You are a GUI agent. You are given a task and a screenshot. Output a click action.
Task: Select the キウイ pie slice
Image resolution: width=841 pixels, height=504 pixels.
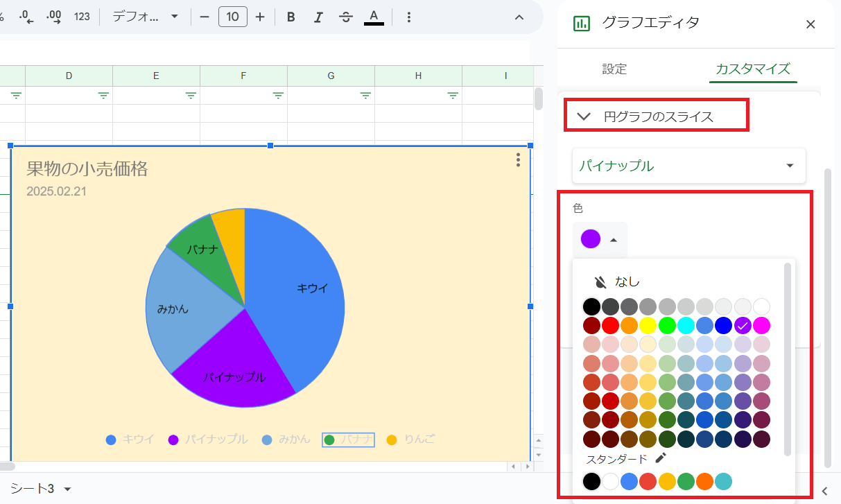(x=298, y=291)
